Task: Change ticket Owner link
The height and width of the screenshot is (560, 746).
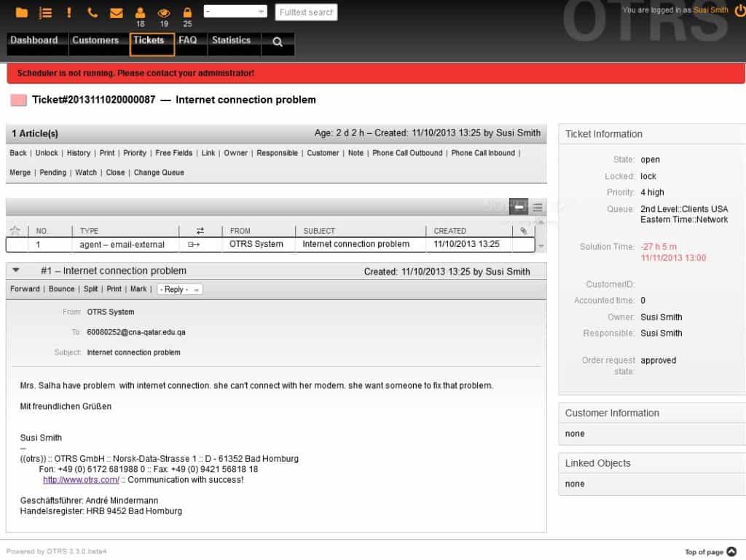Action: click(236, 153)
